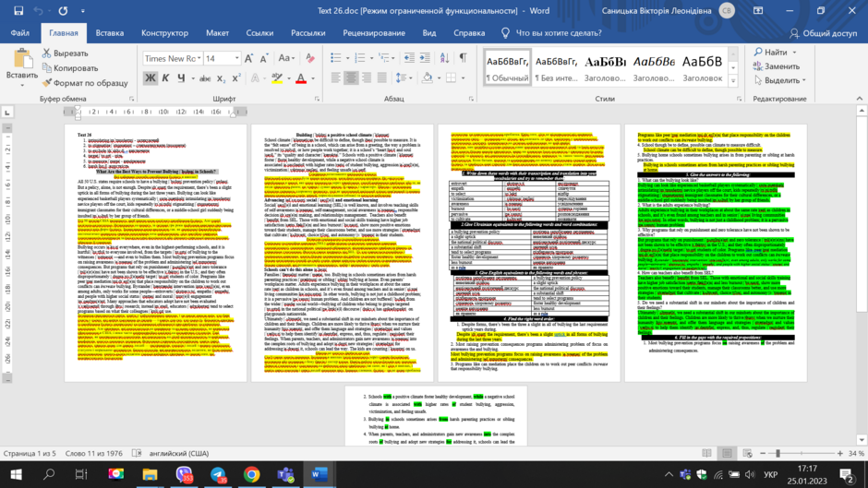
Task: Switch to the Конструктор tab
Action: (x=164, y=33)
